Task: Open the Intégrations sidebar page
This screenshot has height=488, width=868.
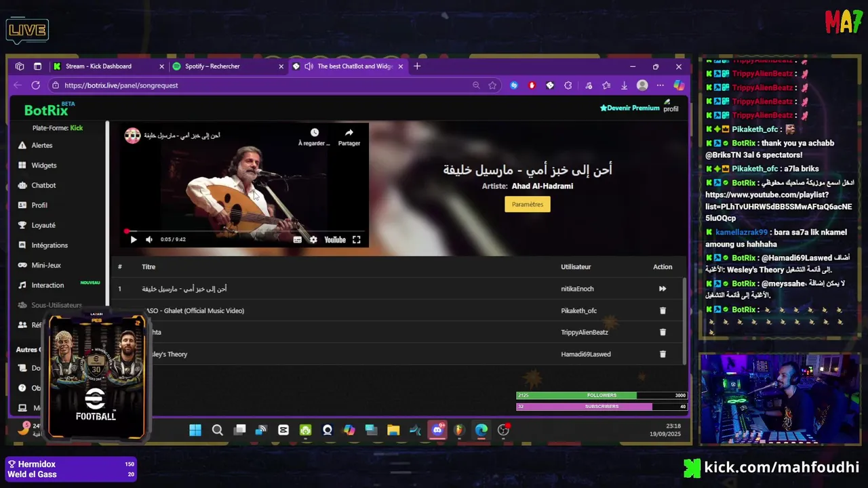Action: (50, 245)
